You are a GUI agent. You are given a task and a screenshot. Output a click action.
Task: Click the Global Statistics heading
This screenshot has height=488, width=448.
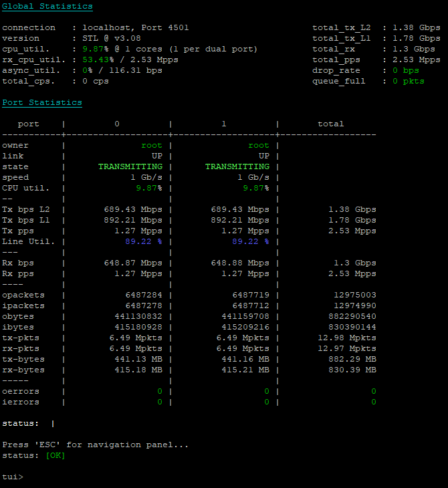[x=47, y=6]
